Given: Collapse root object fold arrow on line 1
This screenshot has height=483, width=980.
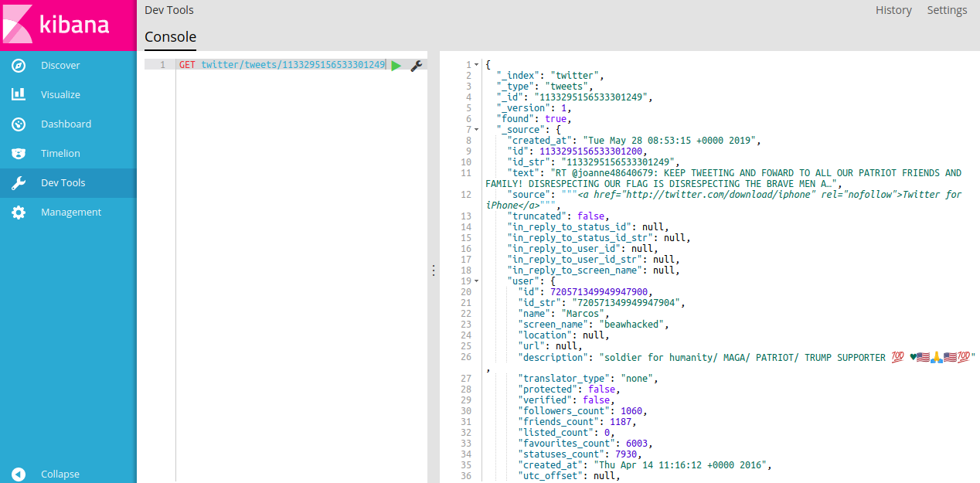Looking at the screenshot, I should (x=477, y=65).
